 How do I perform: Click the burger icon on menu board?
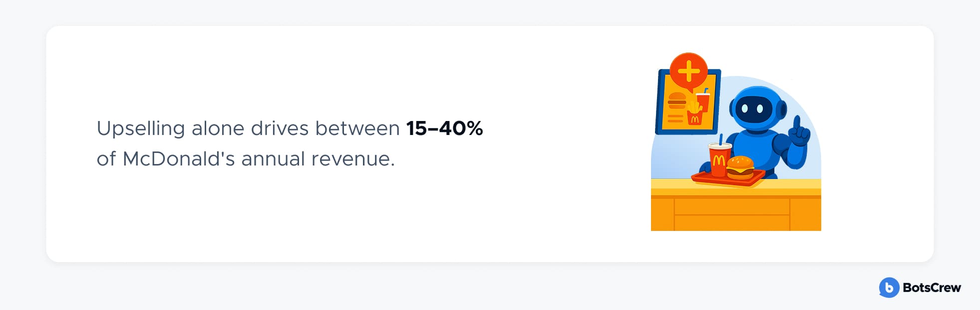coord(677,100)
